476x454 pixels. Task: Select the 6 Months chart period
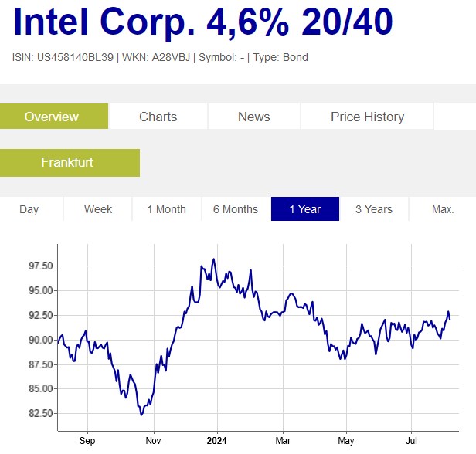click(236, 209)
